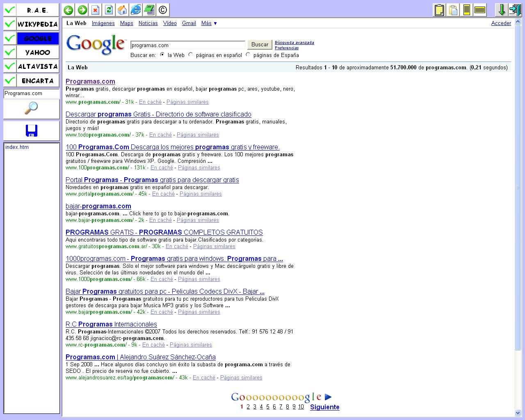
Task: Switch to the ENCARTA search engine
Action: pos(38,80)
